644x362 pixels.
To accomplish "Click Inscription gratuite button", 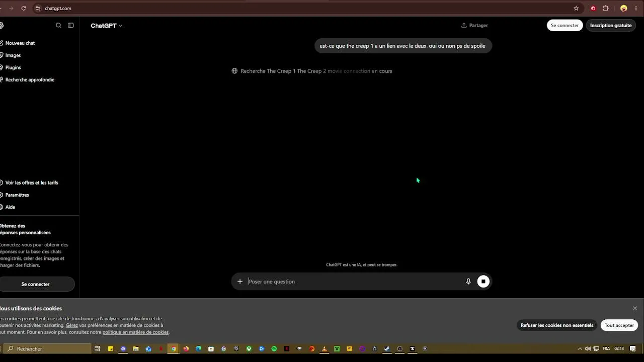I will click(611, 25).
